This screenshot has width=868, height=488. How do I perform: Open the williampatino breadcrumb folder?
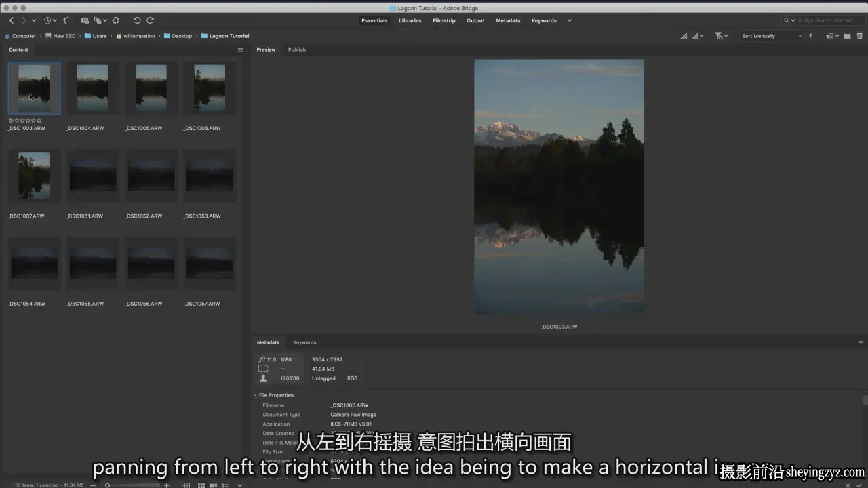135,36
